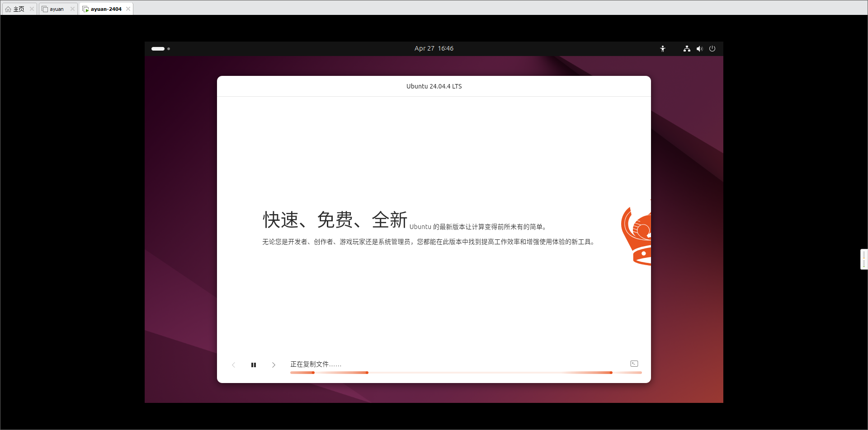Image resolution: width=868 pixels, height=430 pixels.
Task: Go to the previous installer slide
Action: point(233,365)
